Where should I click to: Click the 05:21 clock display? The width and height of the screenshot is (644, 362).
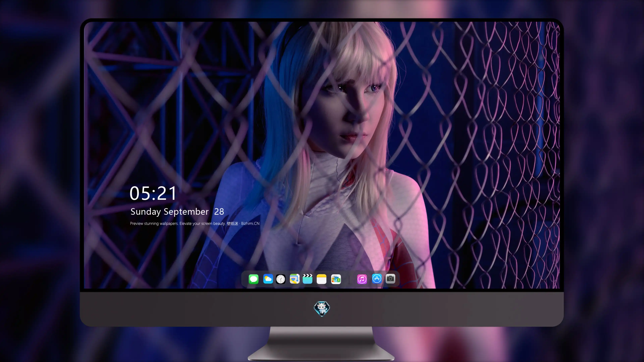click(153, 193)
